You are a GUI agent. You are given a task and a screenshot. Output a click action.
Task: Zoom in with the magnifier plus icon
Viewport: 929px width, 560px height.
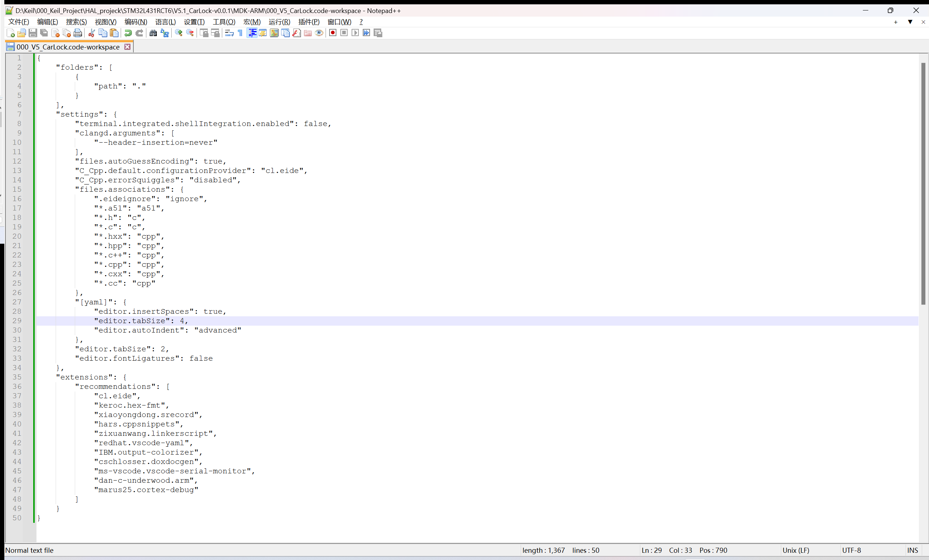click(x=179, y=33)
